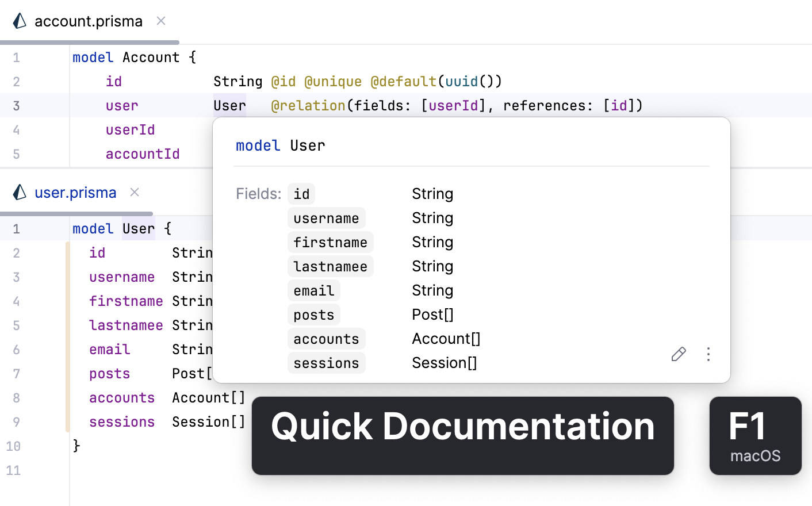Open the posts field of type Post[]
The image size is (812, 506).
[313, 315]
